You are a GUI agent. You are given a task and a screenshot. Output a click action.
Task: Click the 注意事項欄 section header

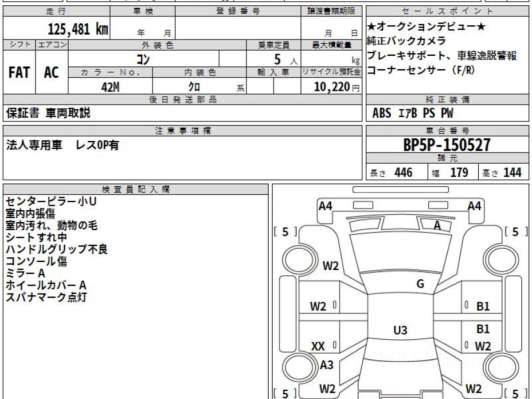point(182,131)
